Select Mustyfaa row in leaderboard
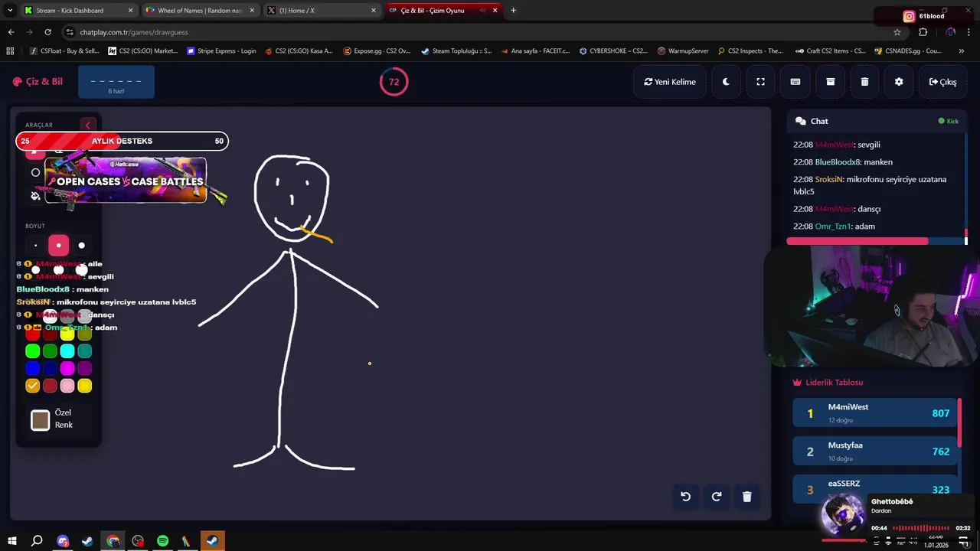980x551 pixels. point(874,452)
